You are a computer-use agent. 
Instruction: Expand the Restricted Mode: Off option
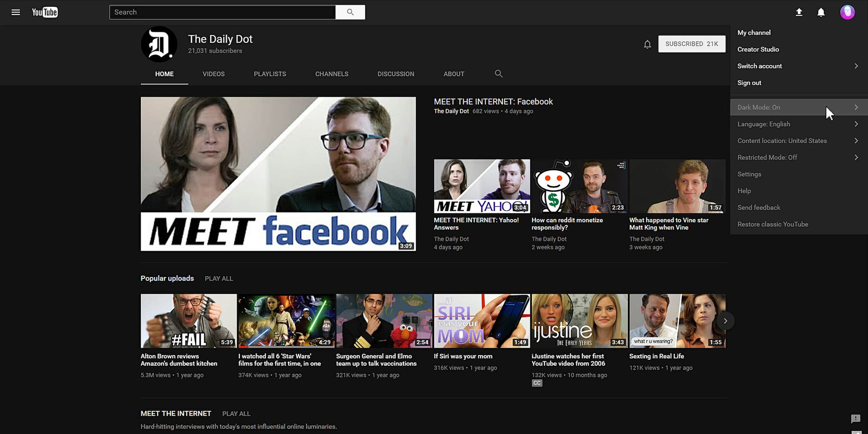point(799,158)
